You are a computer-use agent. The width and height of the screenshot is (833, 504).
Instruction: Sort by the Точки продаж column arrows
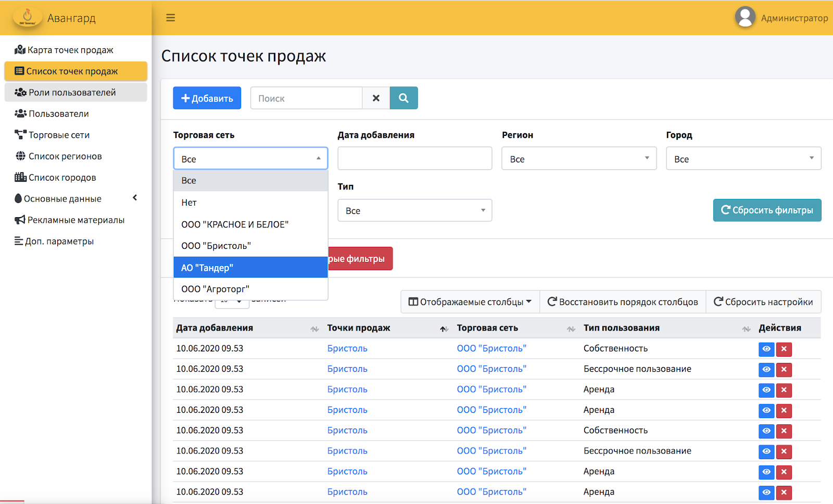(444, 329)
